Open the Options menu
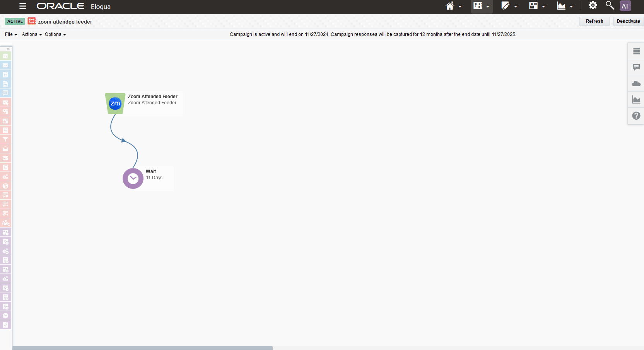The width and height of the screenshot is (644, 350). pyautogui.click(x=55, y=34)
